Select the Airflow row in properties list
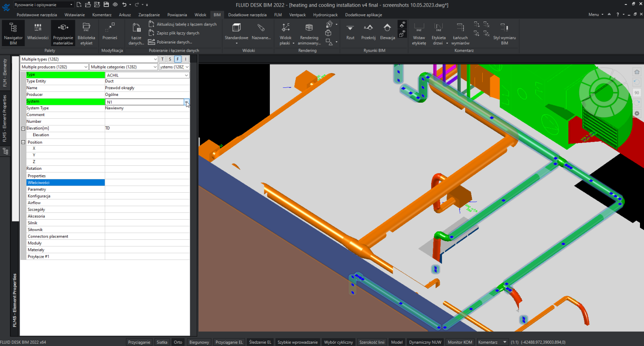The width and height of the screenshot is (644, 346). [x=34, y=203]
